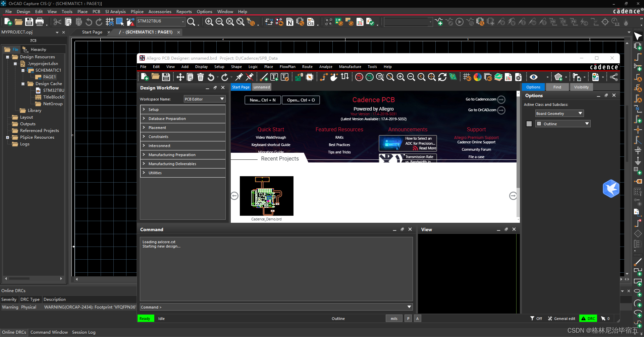This screenshot has height=337, width=644.
Task: Click the Open... Ctrl + O button
Action: [x=301, y=100]
